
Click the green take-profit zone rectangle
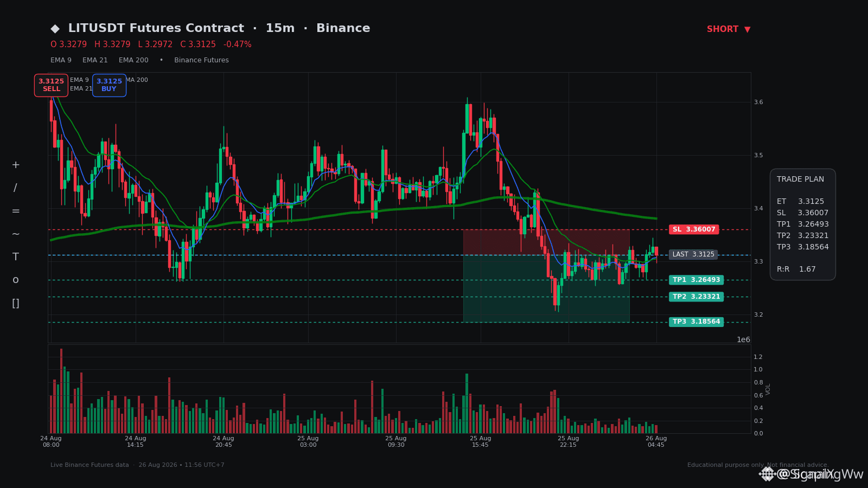pyautogui.click(x=546, y=288)
